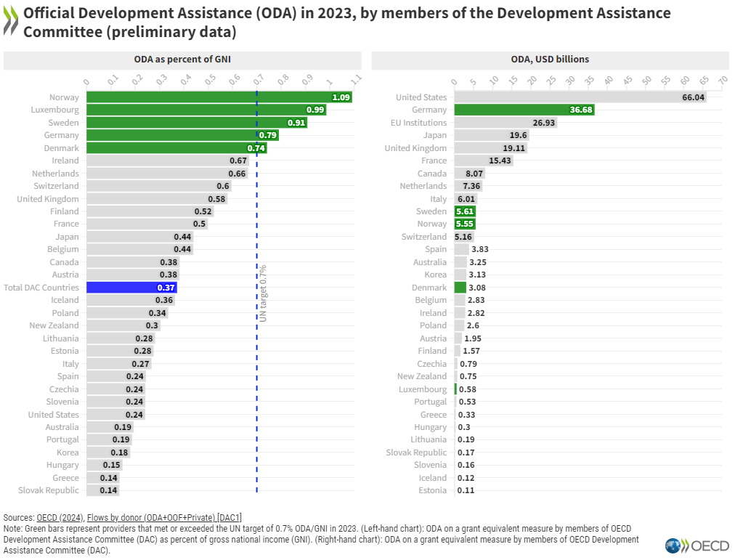735x560 pixels.
Task: Click the green chevron icon beside title
Action: pyautogui.click(x=11, y=23)
